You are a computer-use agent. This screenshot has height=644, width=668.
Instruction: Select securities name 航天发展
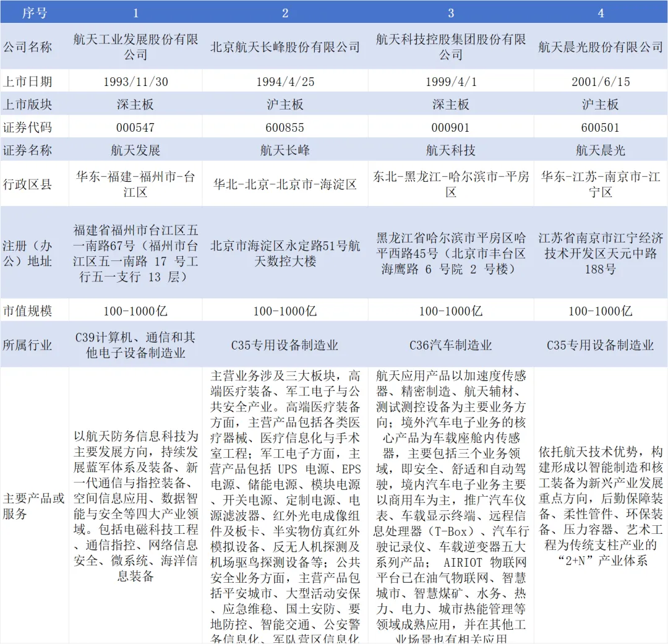pos(135,150)
